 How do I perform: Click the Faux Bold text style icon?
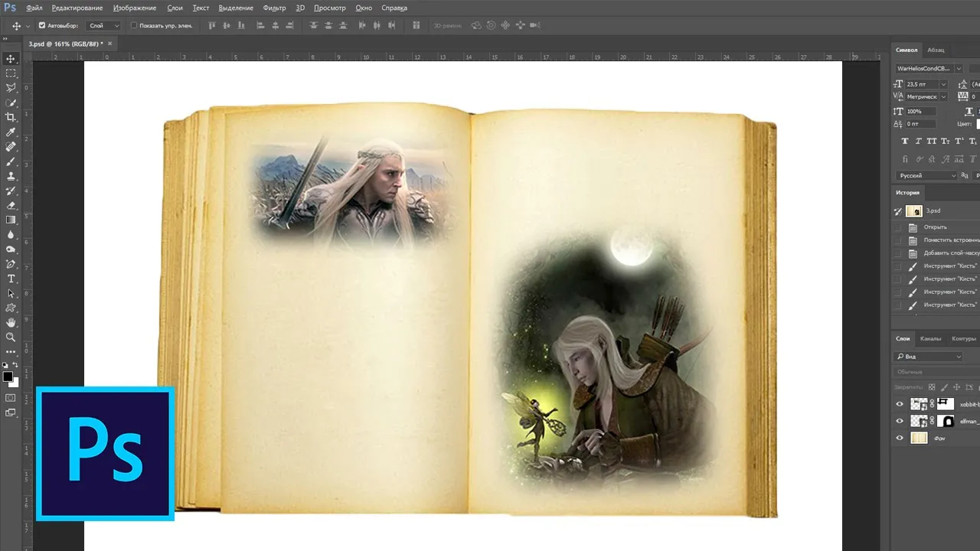905,142
